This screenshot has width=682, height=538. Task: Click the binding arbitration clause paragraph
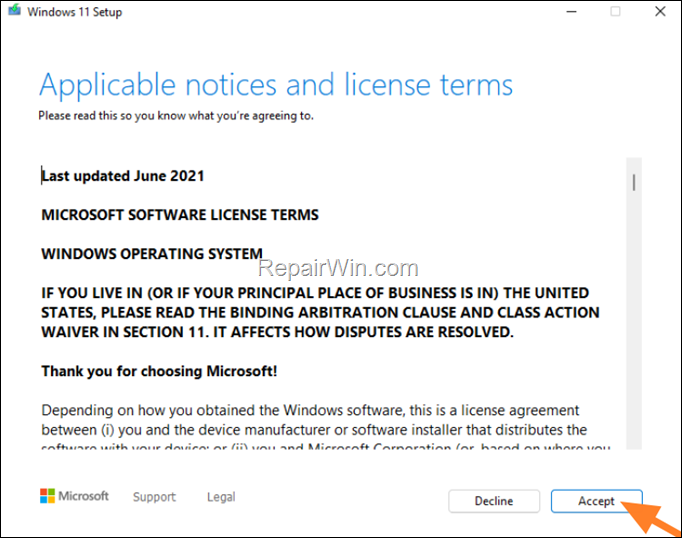pyautogui.click(x=320, y=312)
